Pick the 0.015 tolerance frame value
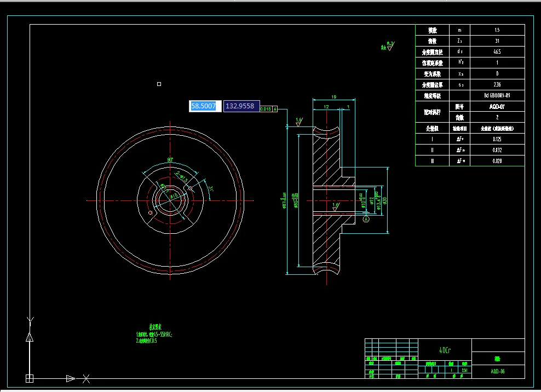Screen dimensions: 541x392 click(266, 109)
